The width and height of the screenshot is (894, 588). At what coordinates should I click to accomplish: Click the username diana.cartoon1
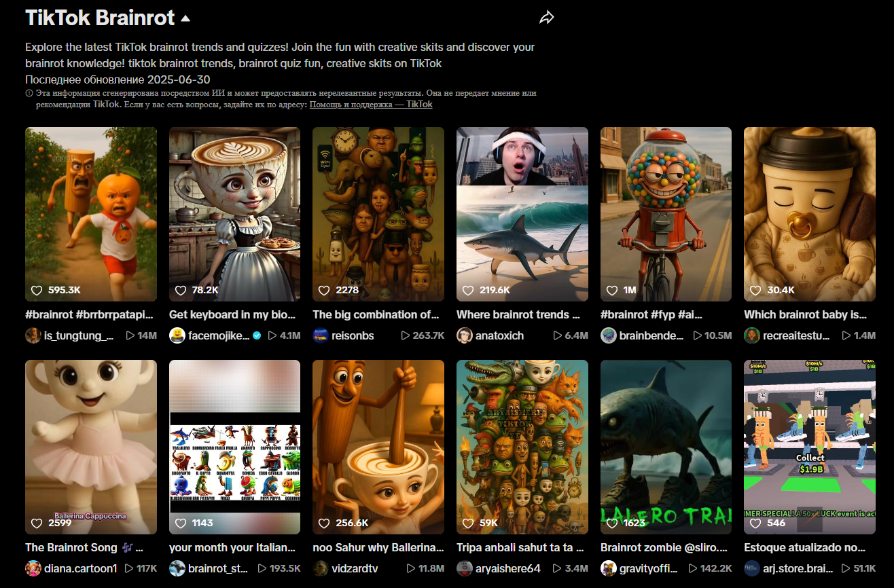[x=81, y=568]
